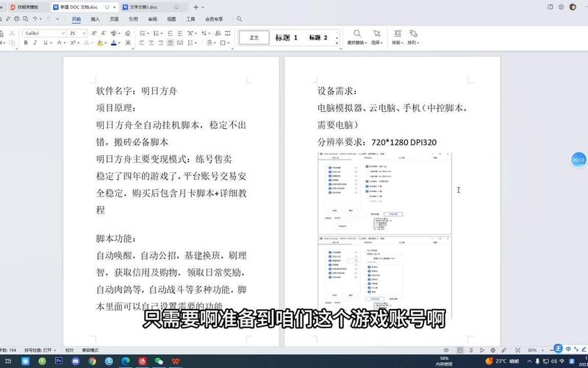Switch to the 引用 ribbon tab

click(x=133, y=19)
